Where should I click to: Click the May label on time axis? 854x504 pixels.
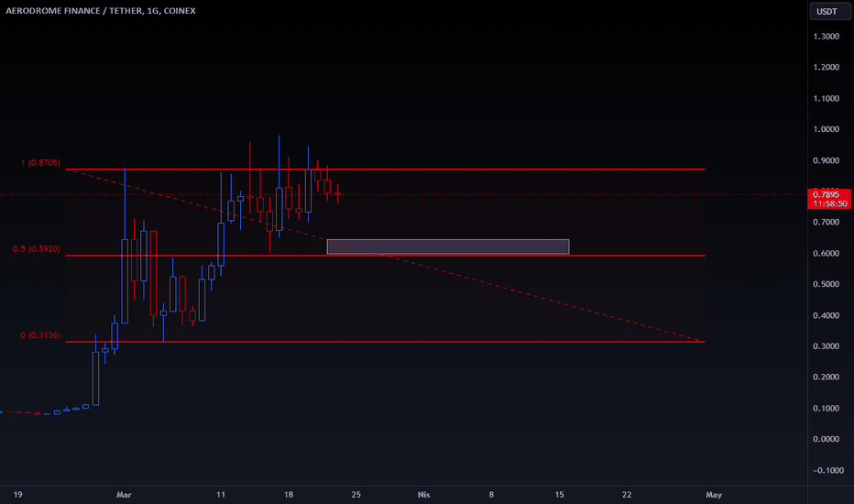(x=715, y=495)
